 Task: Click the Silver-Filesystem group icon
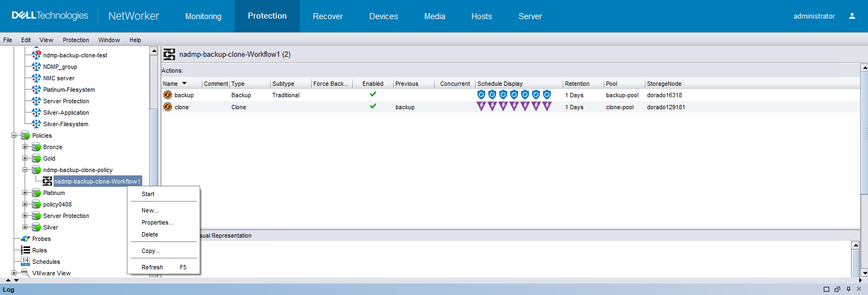(36, 123)
